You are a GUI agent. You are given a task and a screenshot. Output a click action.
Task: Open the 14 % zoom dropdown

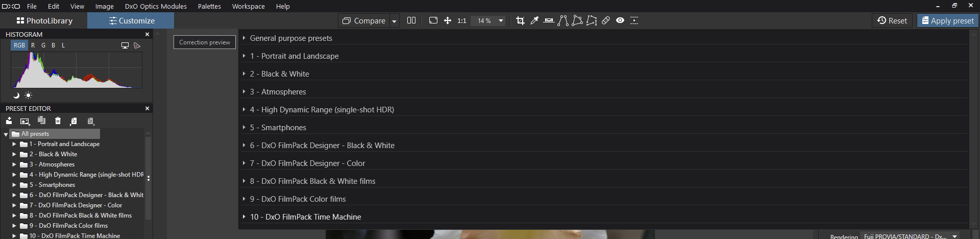click(501, 21)
